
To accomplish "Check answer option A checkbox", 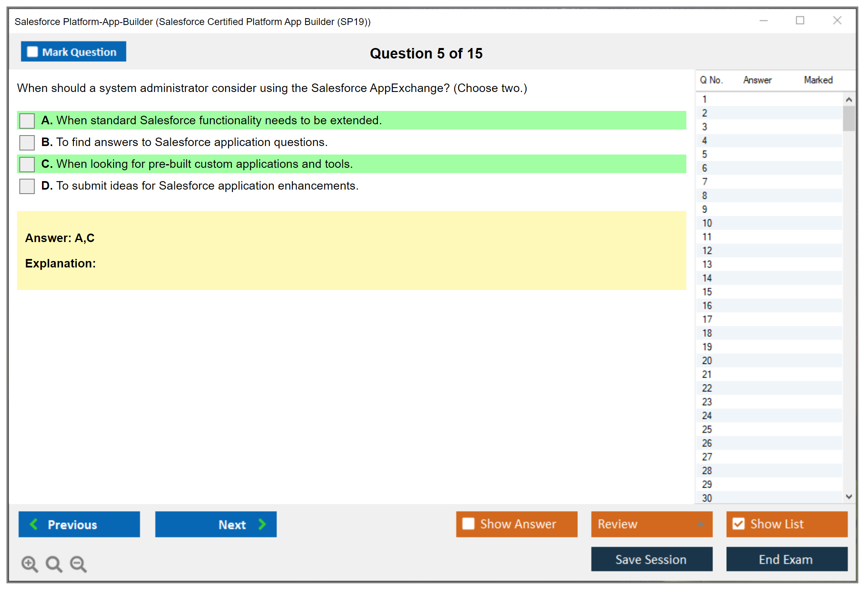I will 27,121.
